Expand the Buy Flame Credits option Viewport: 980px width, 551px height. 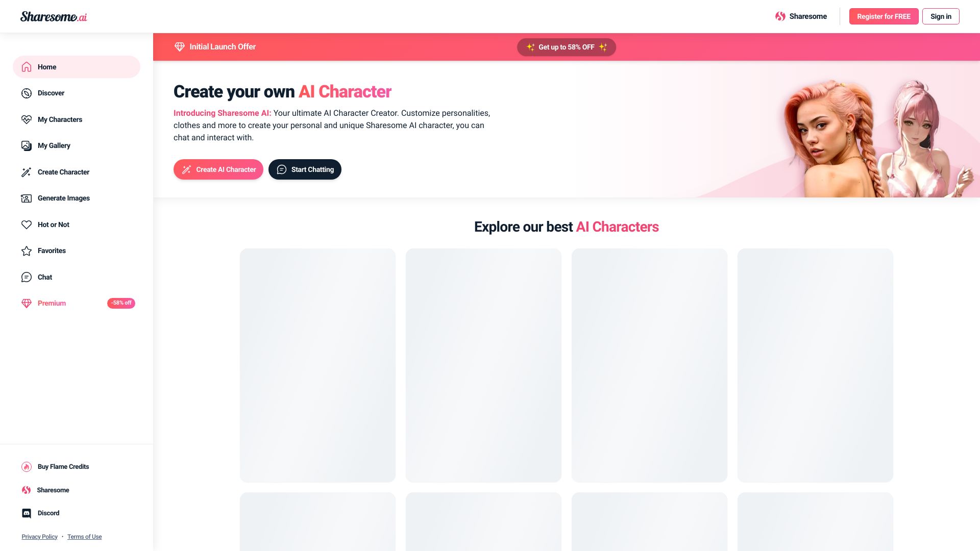(63, 466)
